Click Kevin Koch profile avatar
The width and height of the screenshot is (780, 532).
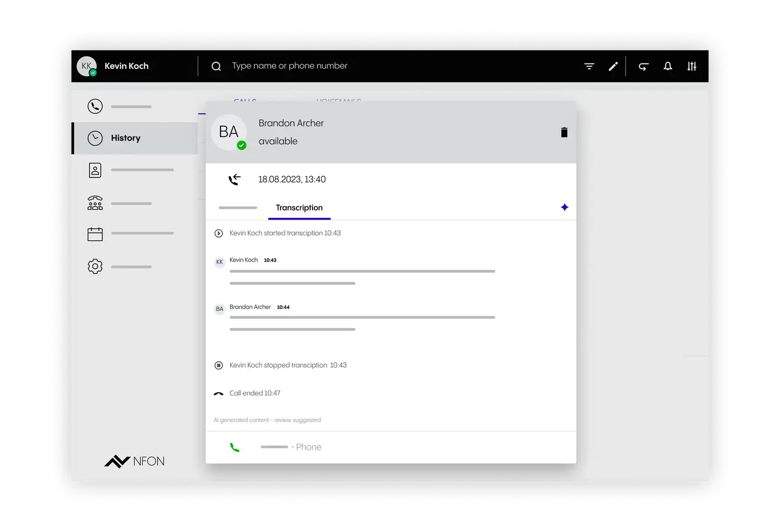87,66
